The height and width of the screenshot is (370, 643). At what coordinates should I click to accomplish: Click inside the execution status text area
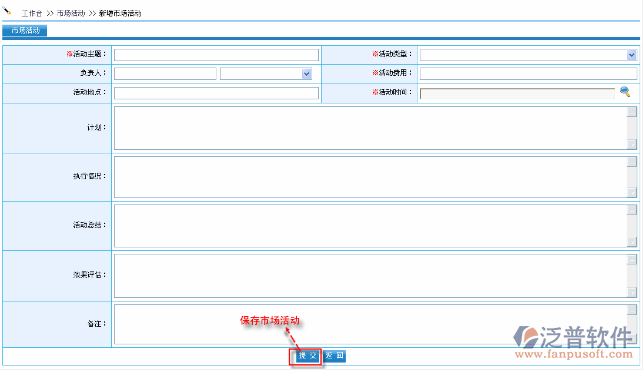[370, 177]
